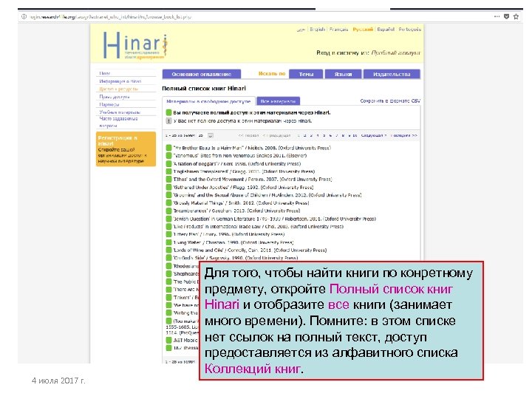The height and width of the screenshot is (399, 532).
Task: Open 'On God's Side' 1990 book
Action: pos(236,258)
